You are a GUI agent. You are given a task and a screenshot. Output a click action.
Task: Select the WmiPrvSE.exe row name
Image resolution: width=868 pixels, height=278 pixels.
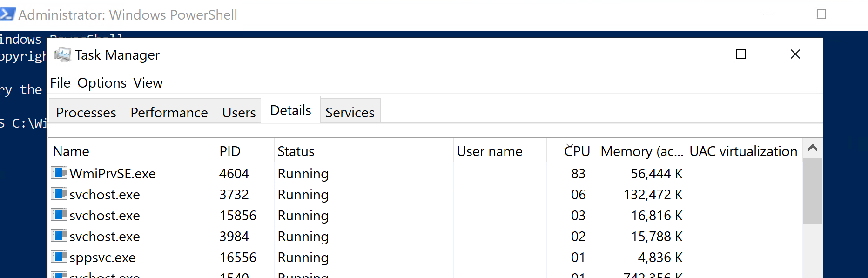(113, 174)
